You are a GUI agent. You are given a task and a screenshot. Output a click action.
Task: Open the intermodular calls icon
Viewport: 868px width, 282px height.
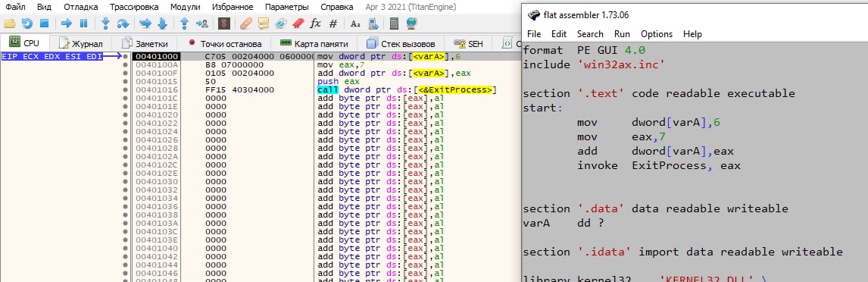373,23
